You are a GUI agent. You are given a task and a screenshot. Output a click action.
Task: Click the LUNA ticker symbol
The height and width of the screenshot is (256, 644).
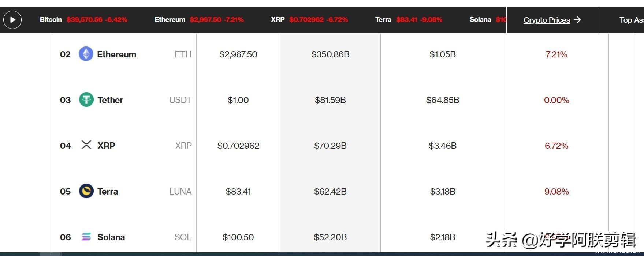(x=180, y=192)
